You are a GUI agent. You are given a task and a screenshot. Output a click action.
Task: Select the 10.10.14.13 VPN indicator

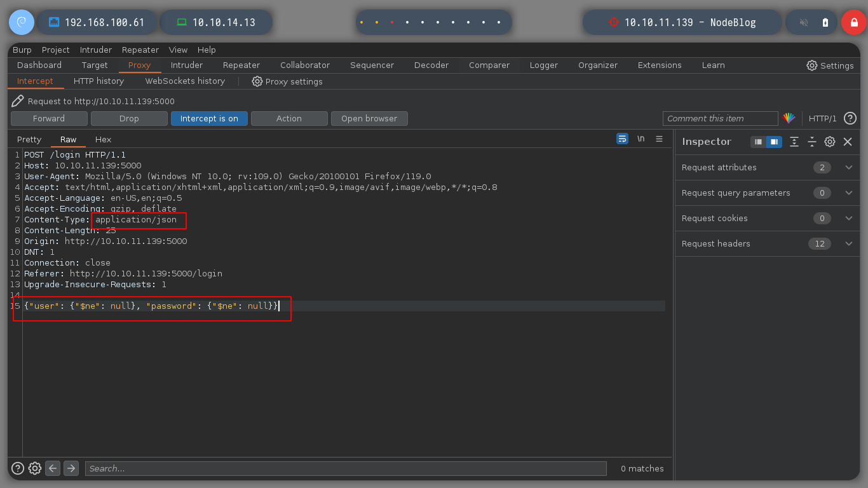[x=216, y=22]
